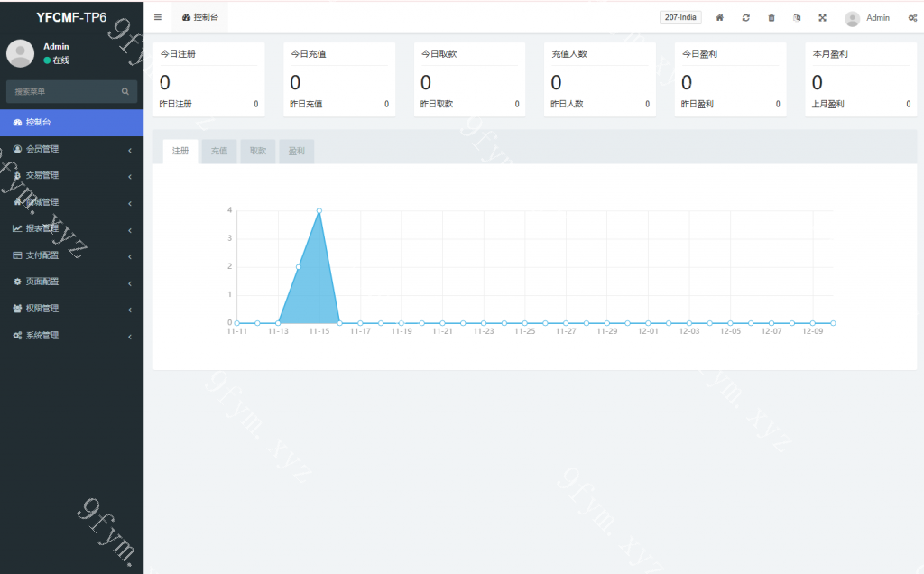Click the 昨日取款 label
The image size is (924, 574).
pos(437,104)
